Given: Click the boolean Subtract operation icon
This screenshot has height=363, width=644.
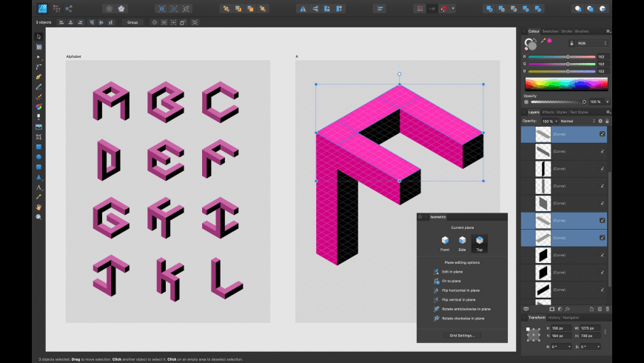Looking at the screenshot, I should pos(501,8).
